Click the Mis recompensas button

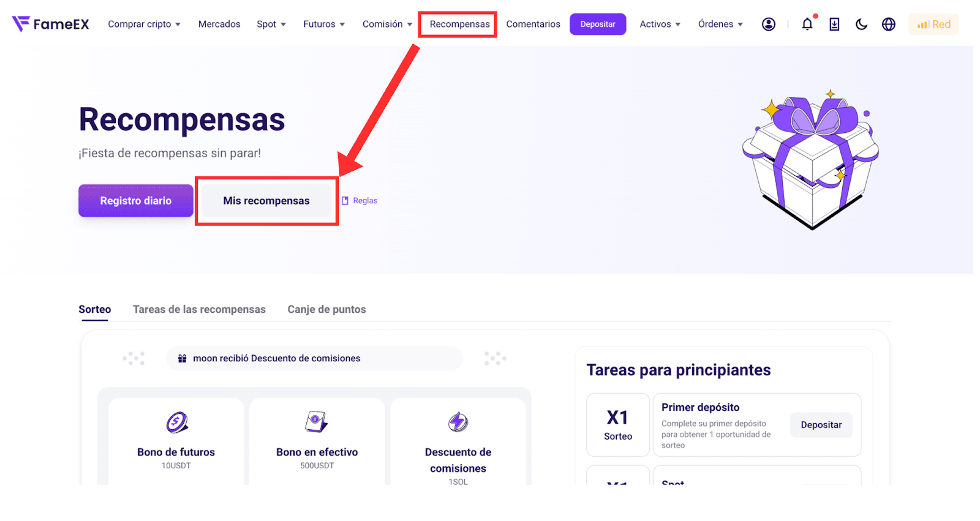point(266,201)
